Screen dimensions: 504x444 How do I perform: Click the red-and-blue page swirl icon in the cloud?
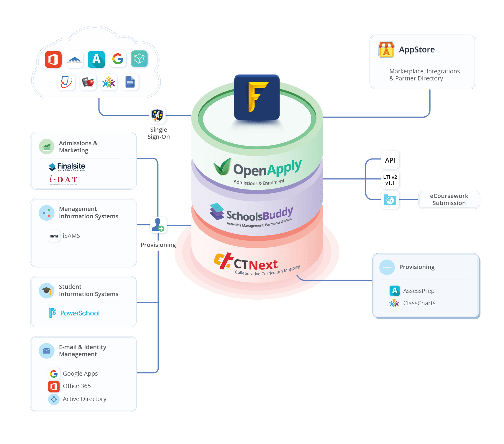click(67, 82)
